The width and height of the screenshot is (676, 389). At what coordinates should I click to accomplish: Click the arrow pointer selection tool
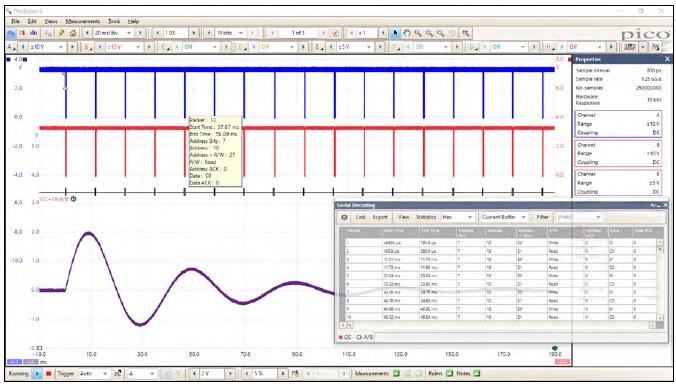(395, 33)
